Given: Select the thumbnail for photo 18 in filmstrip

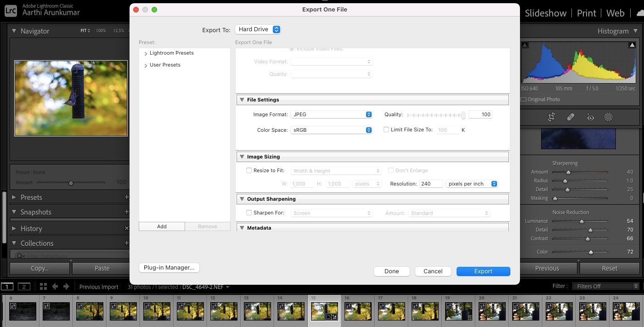Looking at the screenshot, I should pyautogui.click(x=425, y=310).
